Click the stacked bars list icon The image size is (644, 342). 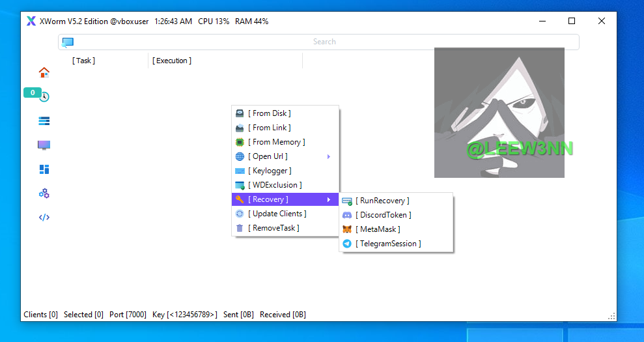44,121
